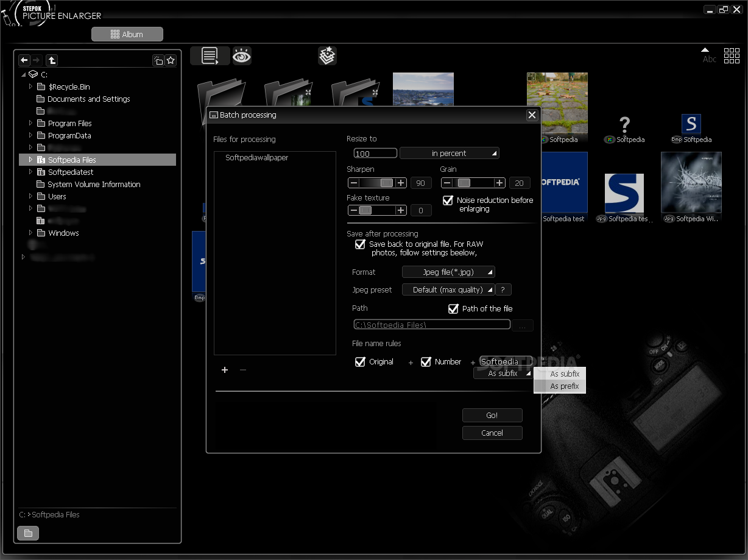Click the path browse ellipsis button
This screenshot has width=748, height=560.
[x=523, y=325]
